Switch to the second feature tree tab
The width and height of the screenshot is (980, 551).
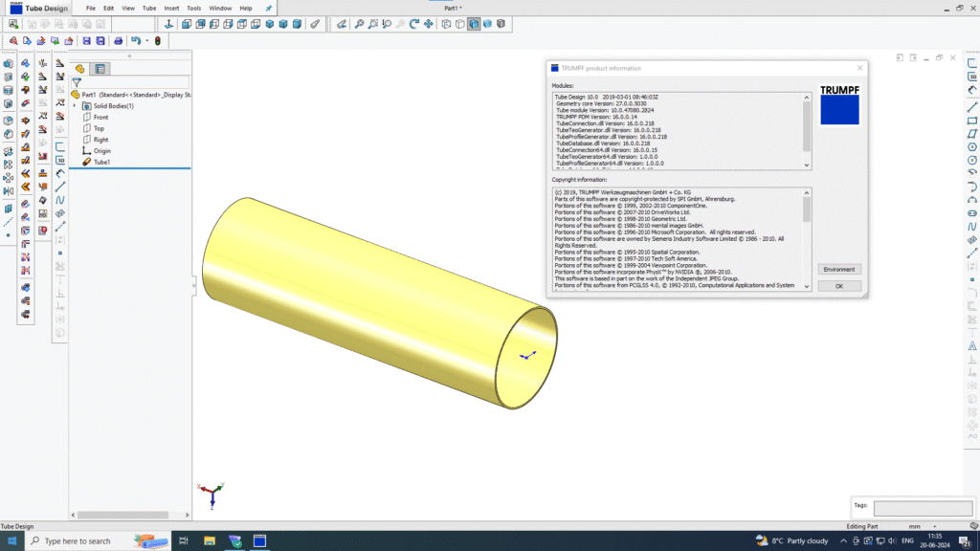click(x=100, y=69)
